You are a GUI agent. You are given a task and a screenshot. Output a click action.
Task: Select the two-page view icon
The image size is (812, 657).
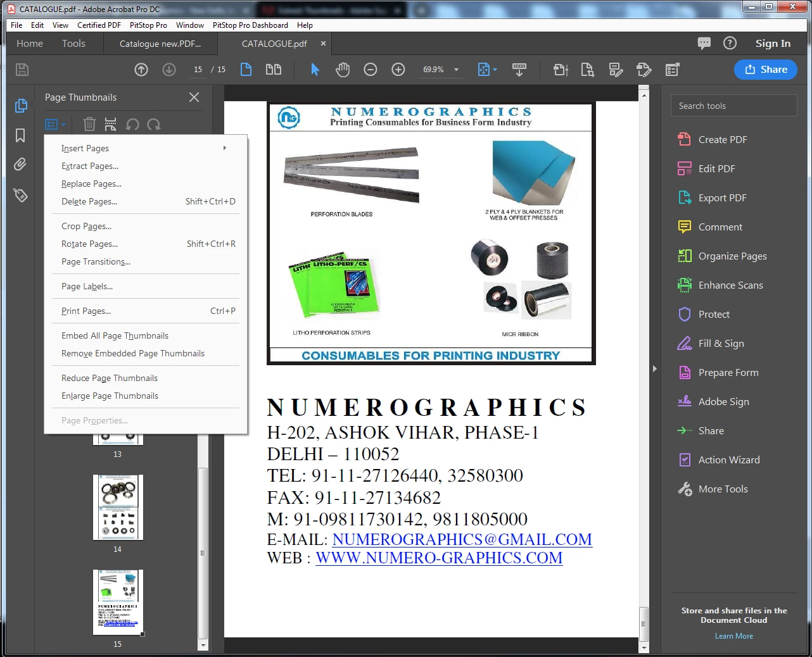[274, 70]
